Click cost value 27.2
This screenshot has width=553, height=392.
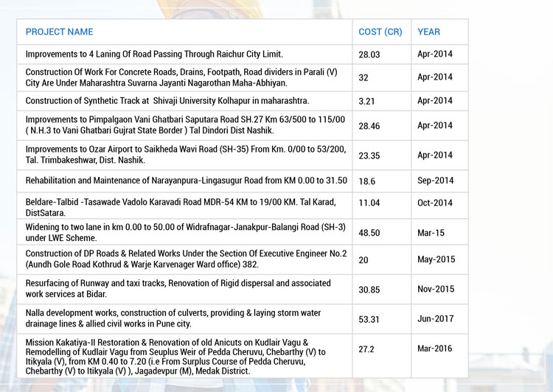(x=366, y=349)
